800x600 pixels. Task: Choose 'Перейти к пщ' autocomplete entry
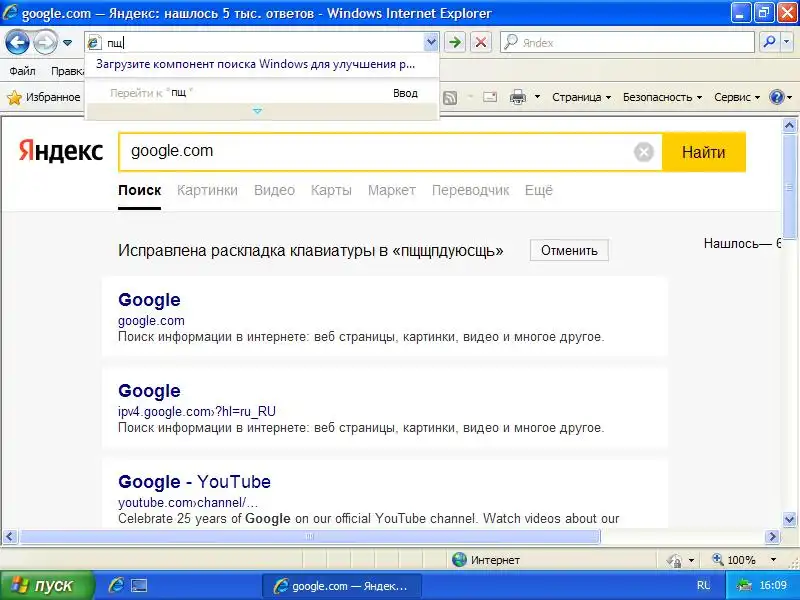click(262, 93)
